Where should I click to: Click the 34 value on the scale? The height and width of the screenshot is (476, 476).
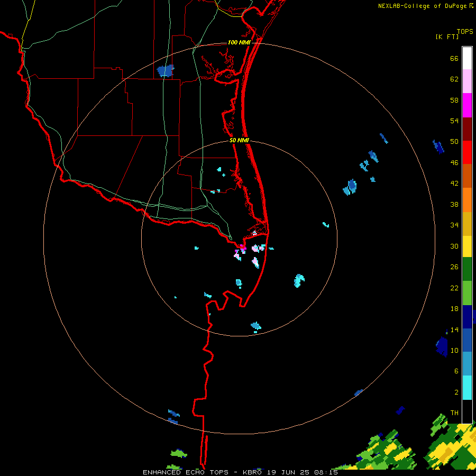[454, 225]
